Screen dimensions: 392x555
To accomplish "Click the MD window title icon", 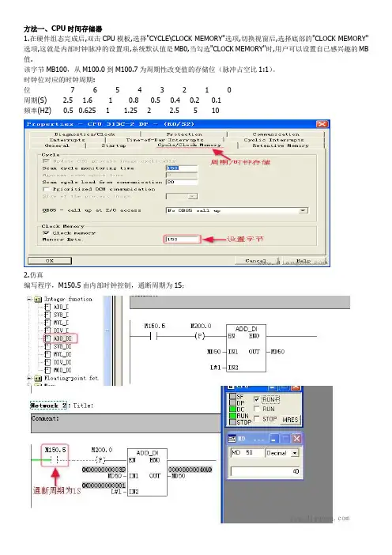I will point(232,439).
